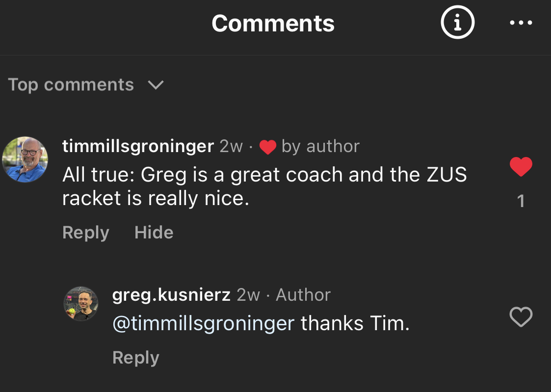
Task: Open the greg.kusnierz username profile
Action: (x=171, y=295)
